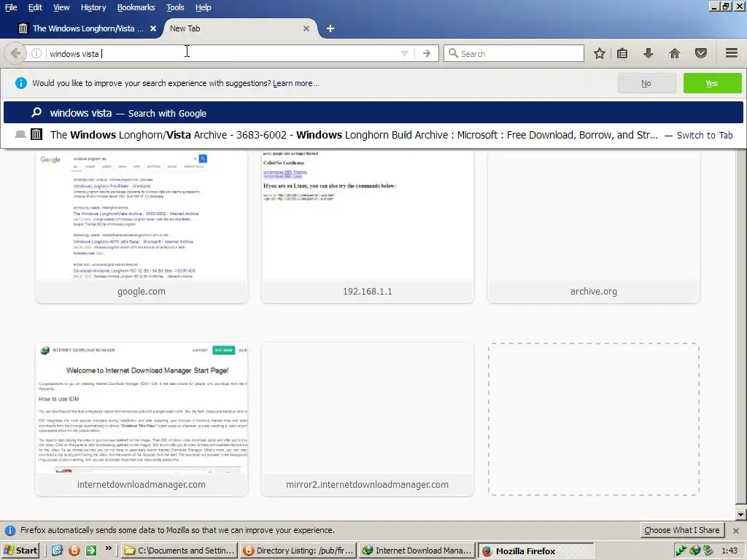The height and width of the screenshot is (560, 747).
Task: Select Windows Longhorn/Vista Archive Switch to Tab suggestion
Action: [x=373, y=135]
